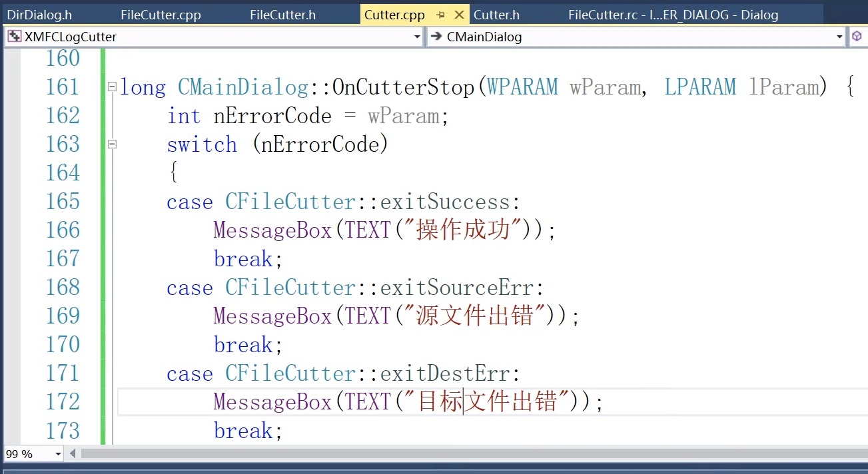Collapse the switch block at line 163
The image size is (868, 474).
(112, 144)
